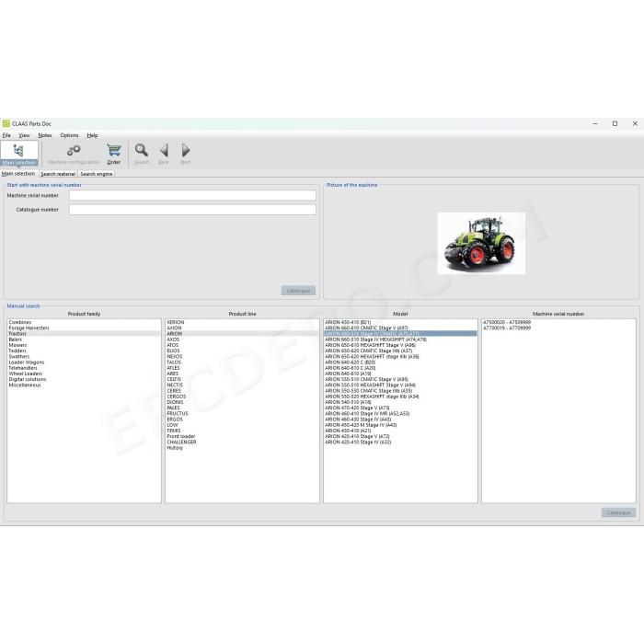Open the Main selection toolbar icon
This screenshot has height=644, width=644.
pyautogui.click(x=19, y=154)
